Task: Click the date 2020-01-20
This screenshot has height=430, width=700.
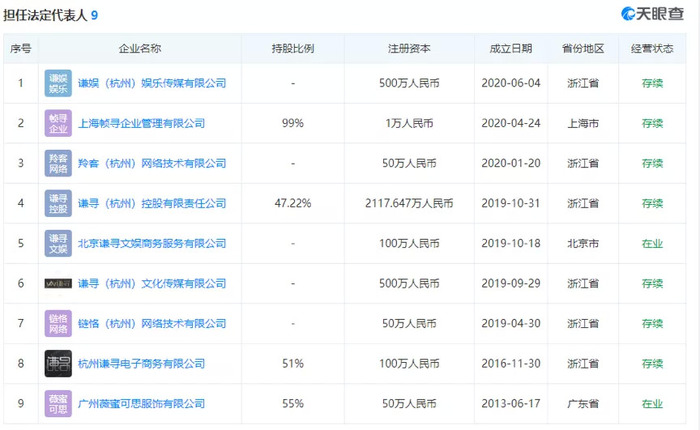Action: coord(511,163)
